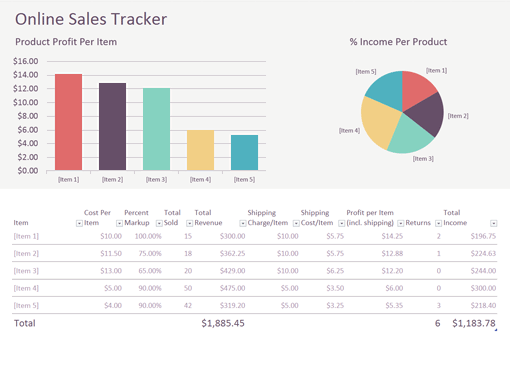Select the $12.20 profit cell
Screen dimensions: 510x382
pos(392,271)
